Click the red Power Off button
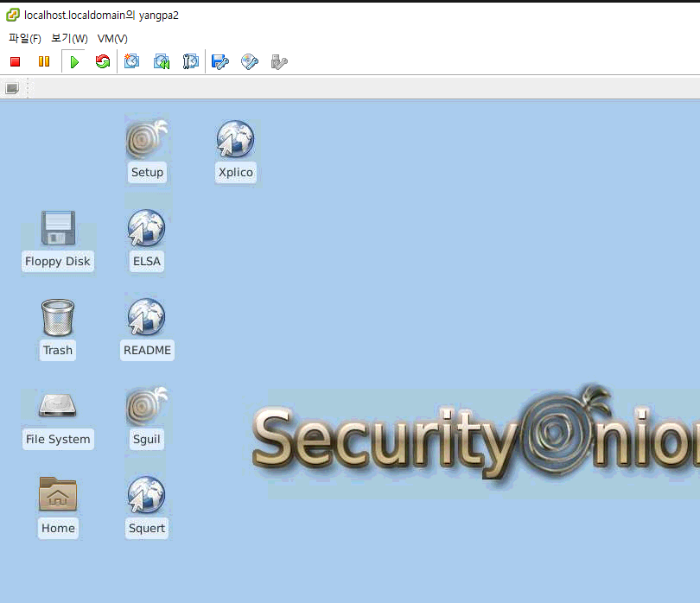 16,61
